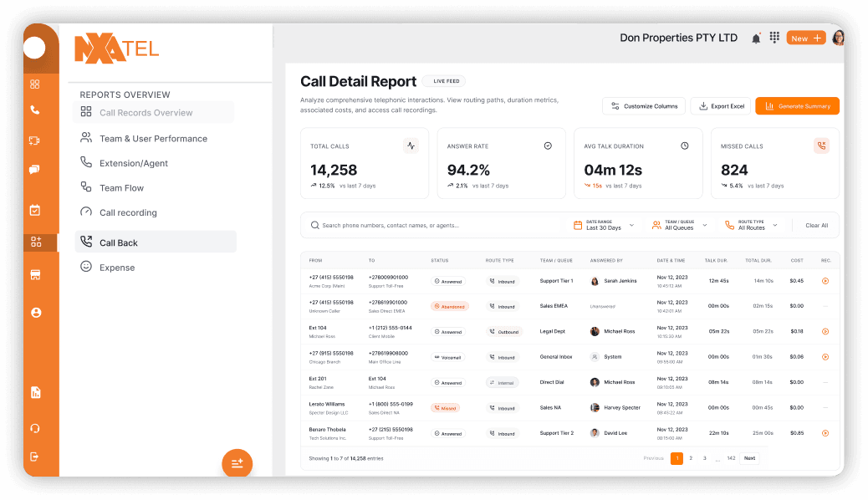Sort by COST column header
The image size is (868, 500).
[797, 260]
